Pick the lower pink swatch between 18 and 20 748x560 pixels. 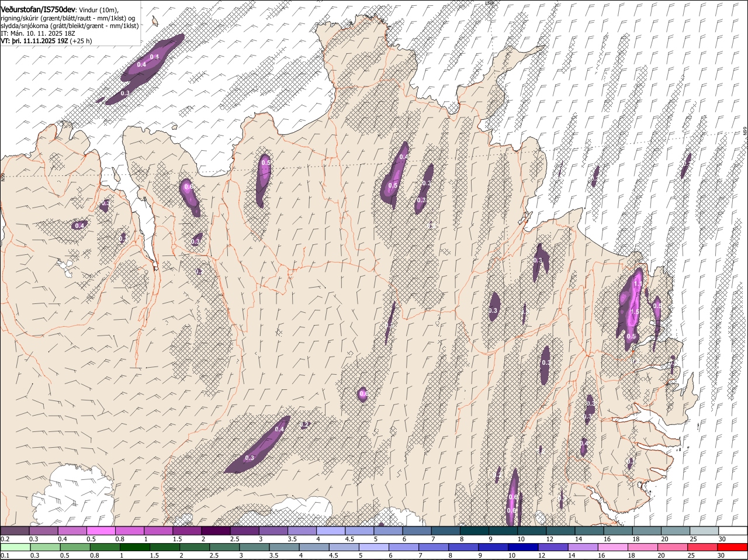point(643,547)
